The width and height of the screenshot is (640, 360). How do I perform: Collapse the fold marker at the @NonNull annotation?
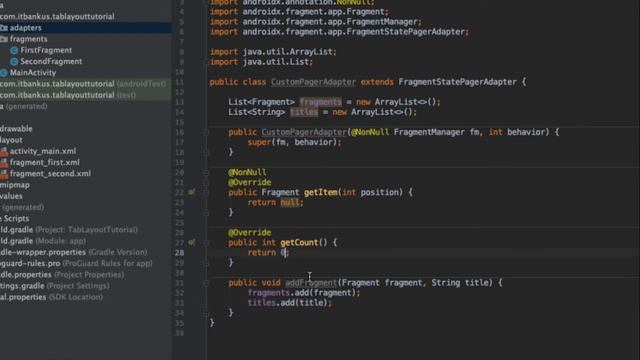point(206,172)
